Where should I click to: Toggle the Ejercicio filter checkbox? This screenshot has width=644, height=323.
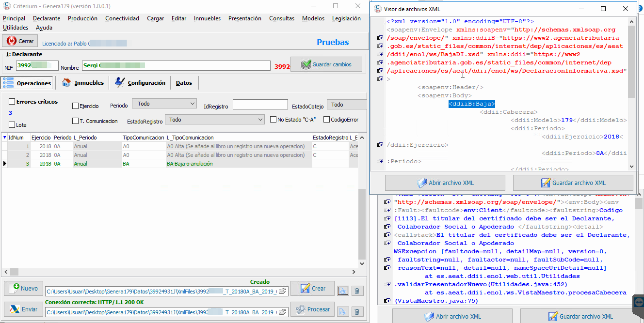75,106
